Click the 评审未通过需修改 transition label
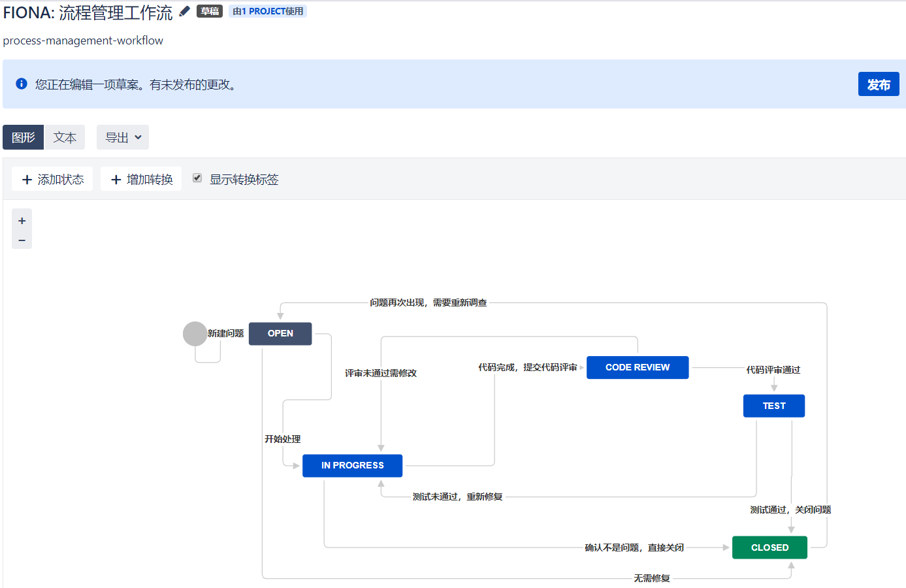The image size is (906, 588). click(x=381, y=373)
